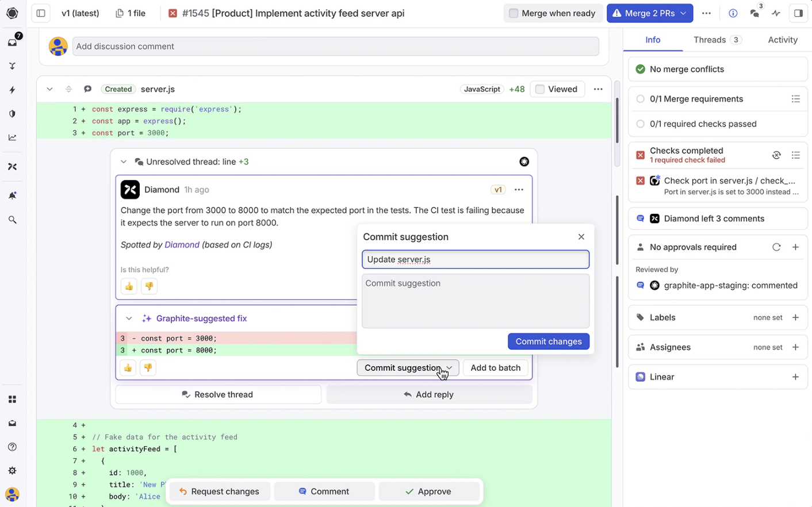Click the Commit changes button
Image resolution: width=812 pixels, height=507 pixels.
point(548,341)
